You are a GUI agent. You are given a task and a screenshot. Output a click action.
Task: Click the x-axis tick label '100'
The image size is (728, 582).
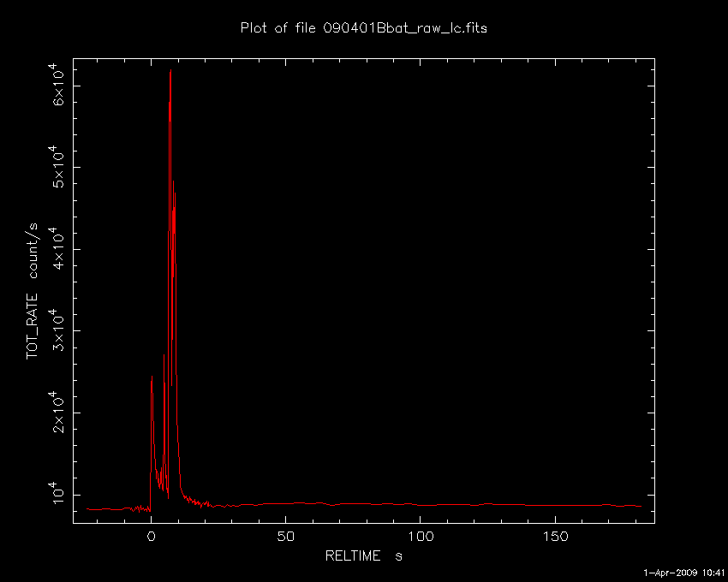tap(421, 537)
